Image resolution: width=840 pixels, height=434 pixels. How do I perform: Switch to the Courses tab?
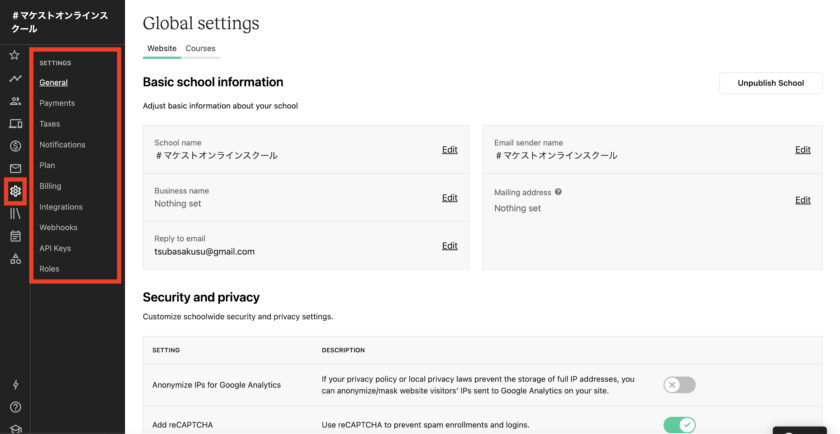[200, 48]
